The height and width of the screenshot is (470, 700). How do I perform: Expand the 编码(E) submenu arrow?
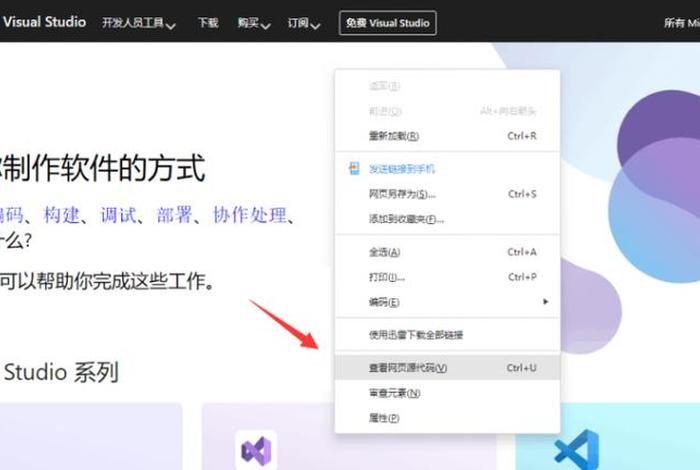coord(545,302)
